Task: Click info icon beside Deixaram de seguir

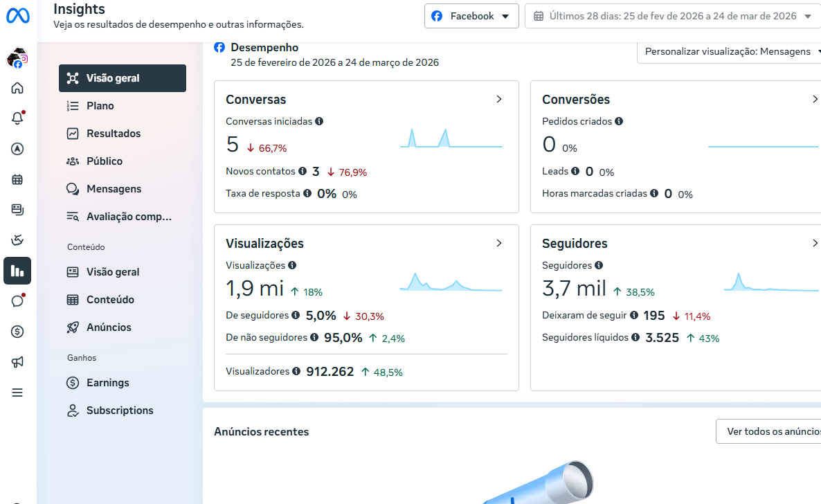Action: click(x=634, y=315)
